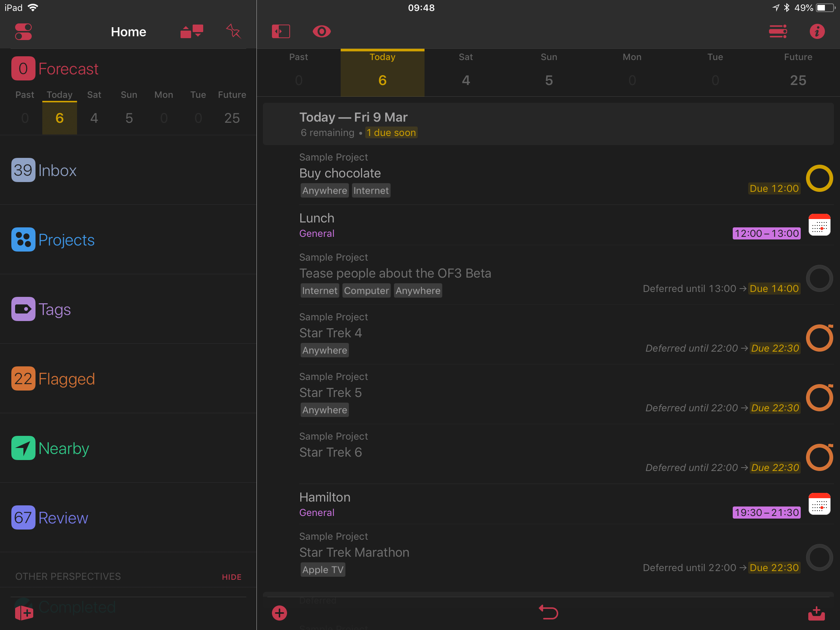This screenshot has width=840, height=630.
Task: Tap the edit perspectives shapes icon
Action: coord(192,31)
